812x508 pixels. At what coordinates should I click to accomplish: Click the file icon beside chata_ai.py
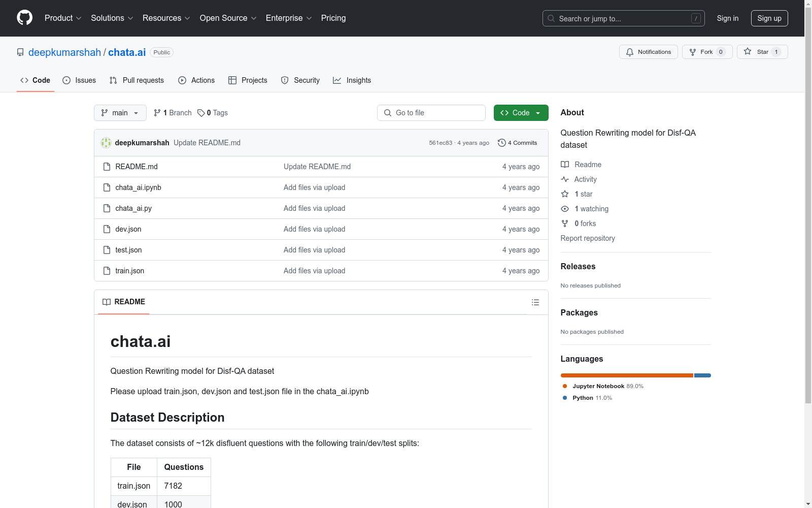107,208
